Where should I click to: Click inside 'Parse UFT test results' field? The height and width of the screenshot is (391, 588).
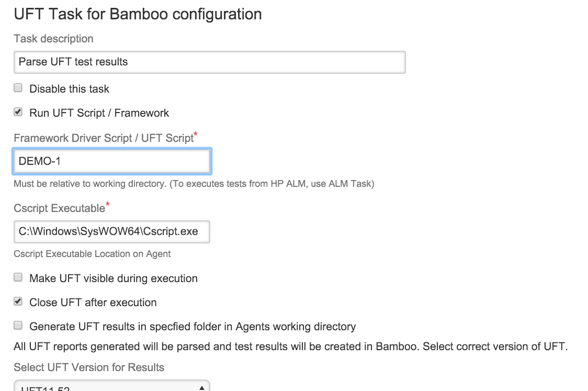[209, 62]
